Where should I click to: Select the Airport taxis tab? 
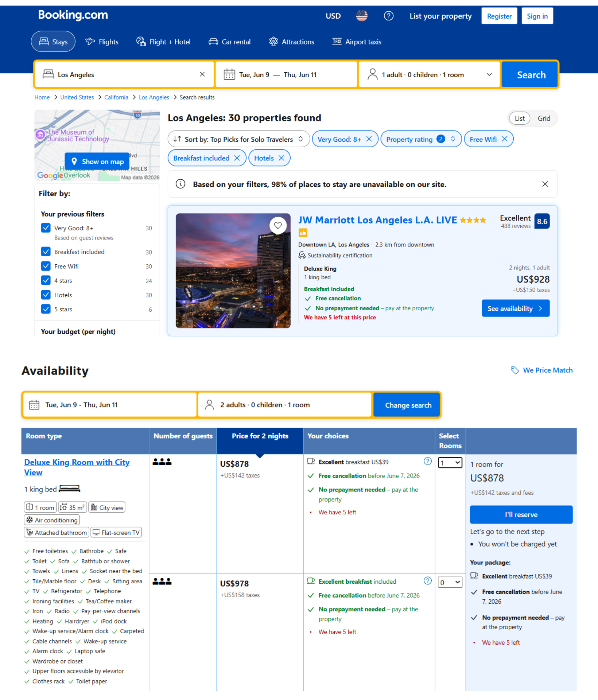(x=357, y=42)
